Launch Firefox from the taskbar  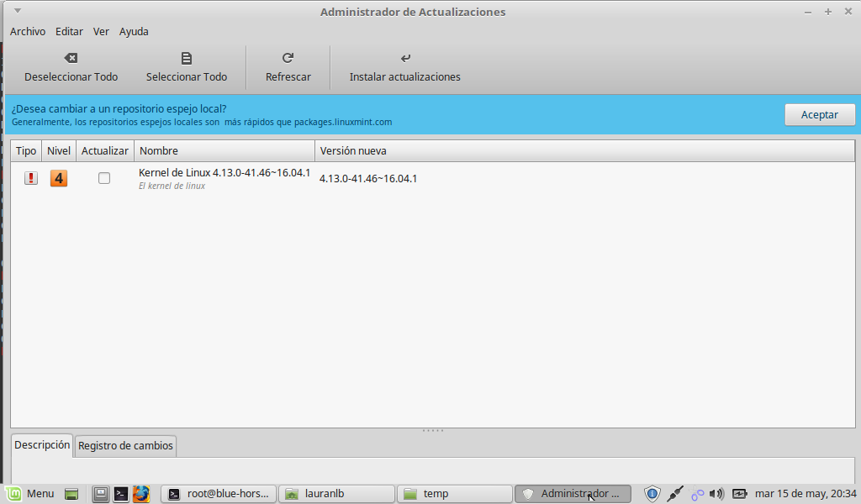click(x=140, y=494)
